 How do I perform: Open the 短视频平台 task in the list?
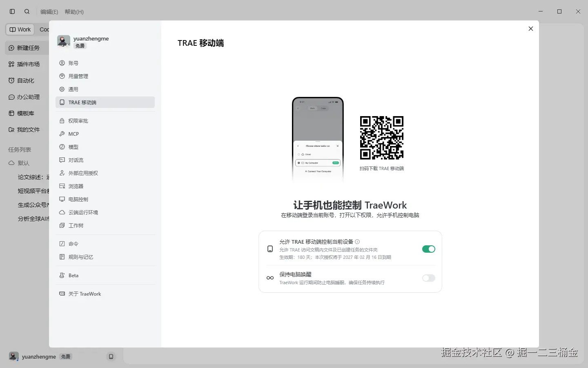point(33,191)
